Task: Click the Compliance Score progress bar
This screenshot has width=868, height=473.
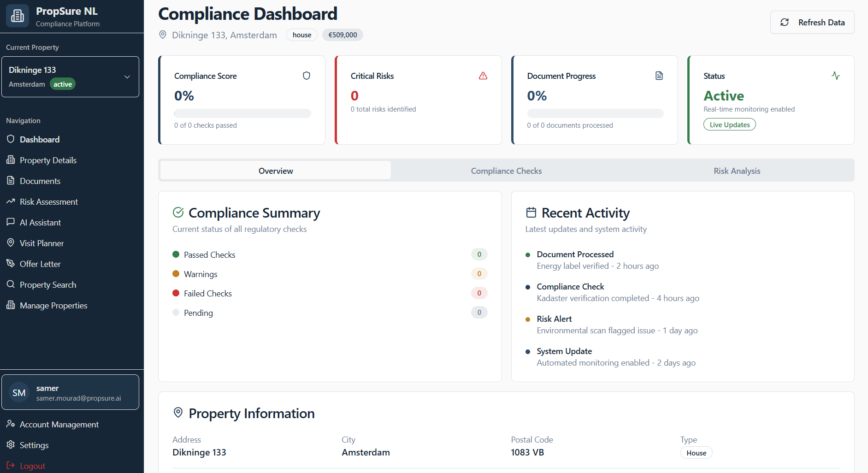Action: pos(242,113)
